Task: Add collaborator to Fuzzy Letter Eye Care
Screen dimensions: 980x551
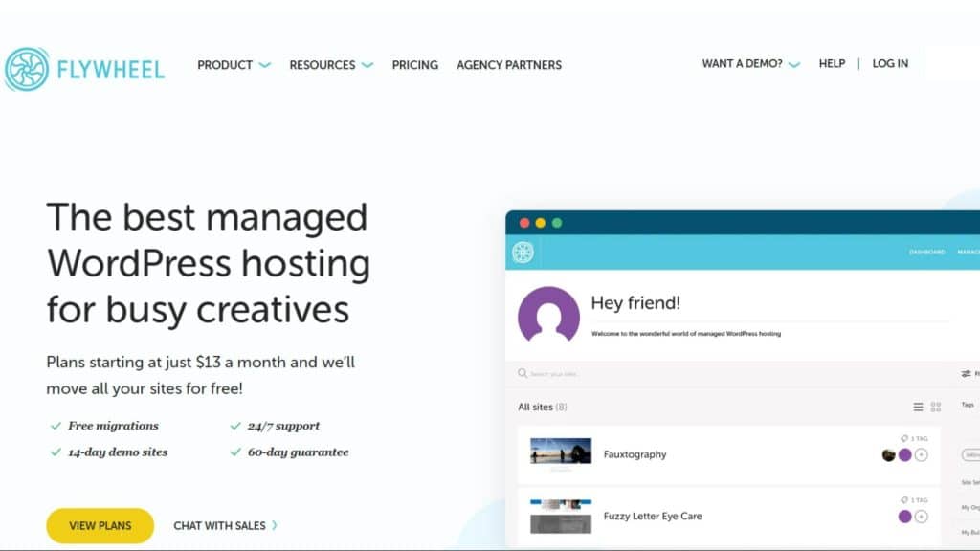Action: (922, 517)
